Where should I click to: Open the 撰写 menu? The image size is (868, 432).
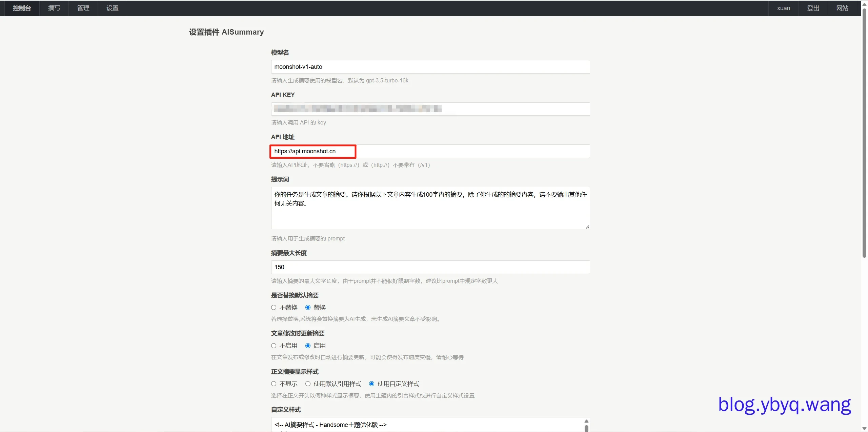tap(54, 8)
